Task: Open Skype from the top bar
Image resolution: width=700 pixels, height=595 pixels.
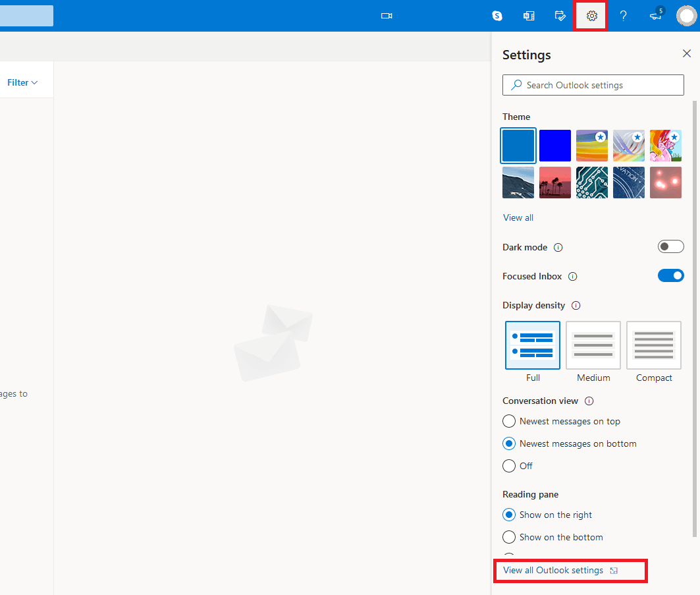Action: point(497,16)
